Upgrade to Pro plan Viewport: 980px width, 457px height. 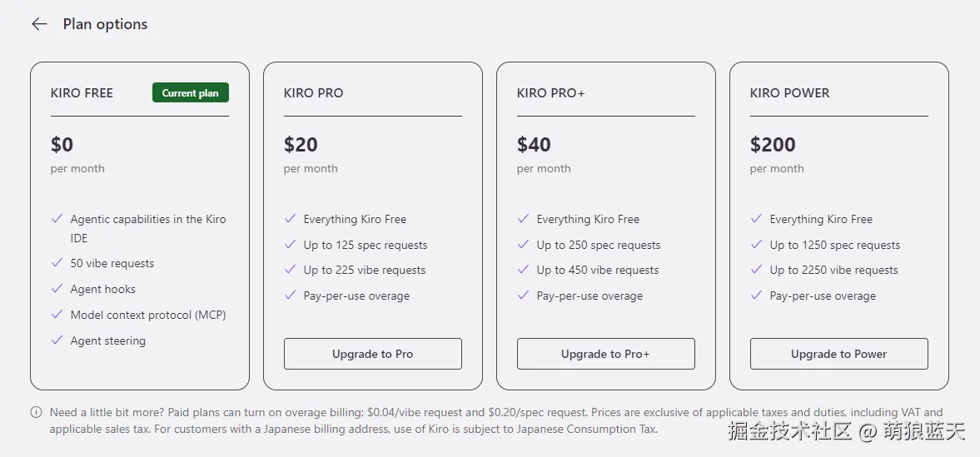[372, 354]
